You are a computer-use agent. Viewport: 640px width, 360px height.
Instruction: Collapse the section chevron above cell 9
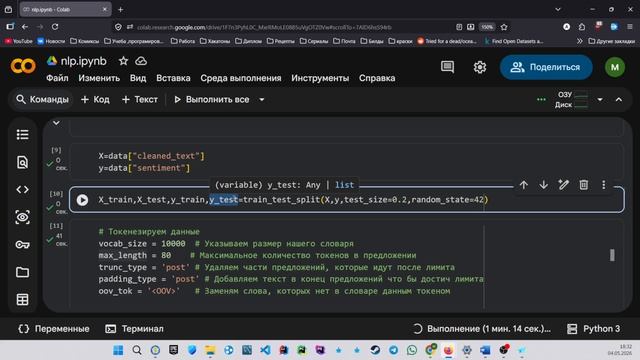point(56,123)
